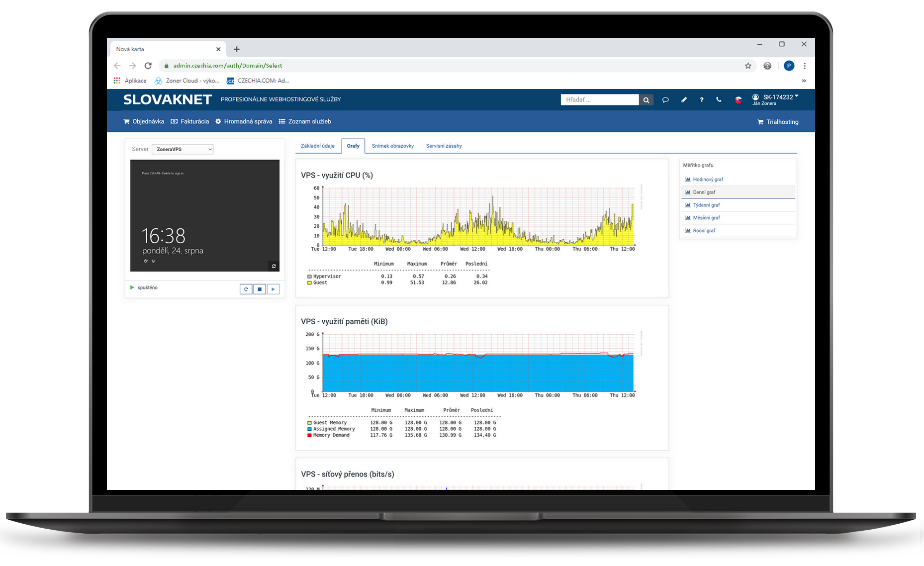Click the Guest legend yellow swatch
924x566 pixels.
309,283
